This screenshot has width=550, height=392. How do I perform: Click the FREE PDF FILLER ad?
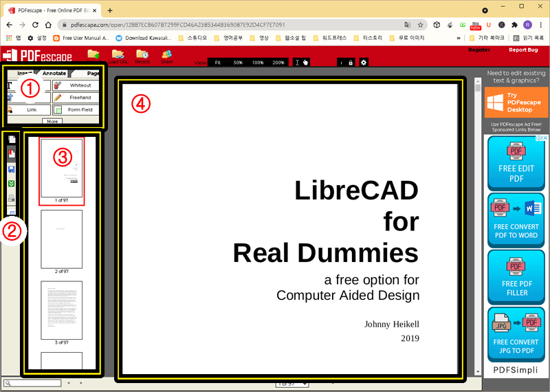[x=516, y=277]
